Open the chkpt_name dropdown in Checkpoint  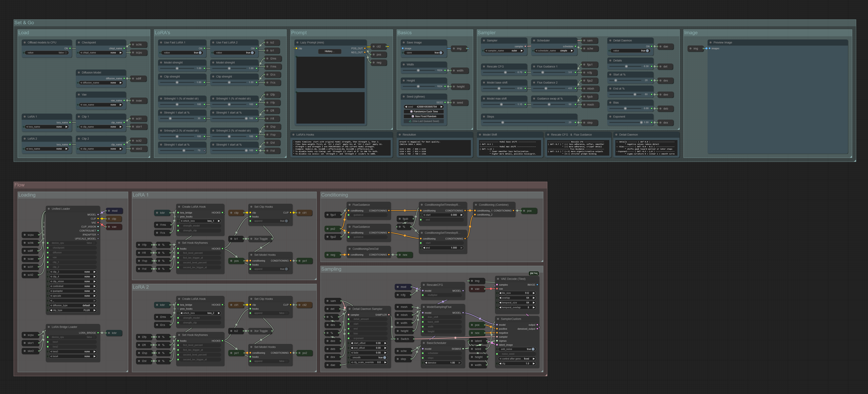[101, 53]
